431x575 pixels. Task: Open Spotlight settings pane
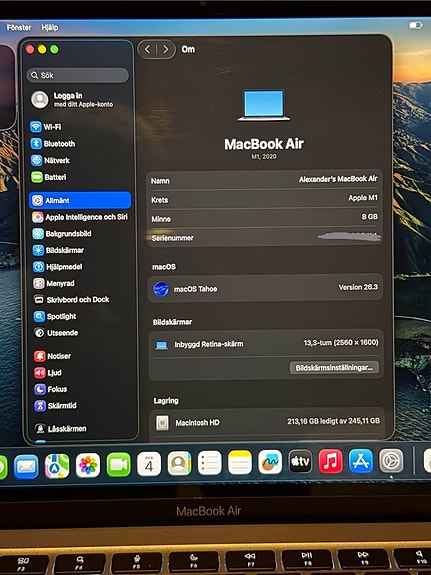55,316
